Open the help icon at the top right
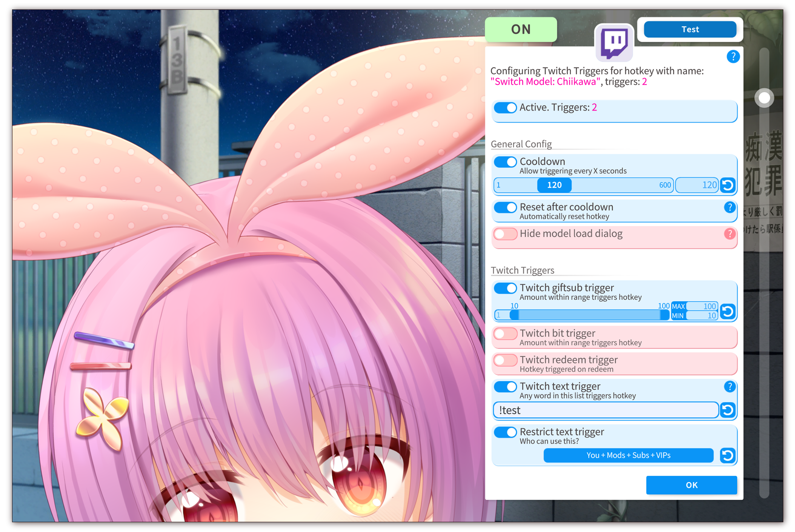The image size is (795, 532). click(733, 57)
